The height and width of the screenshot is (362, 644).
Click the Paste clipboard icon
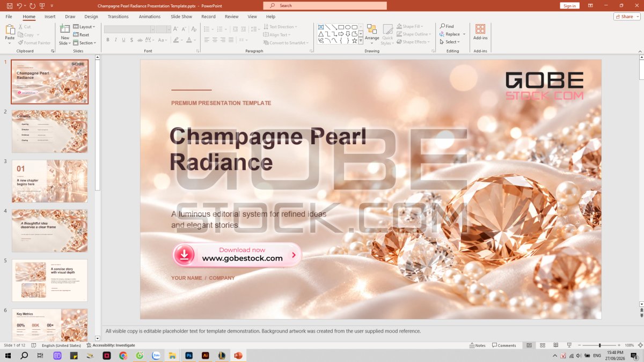point(10,29)
